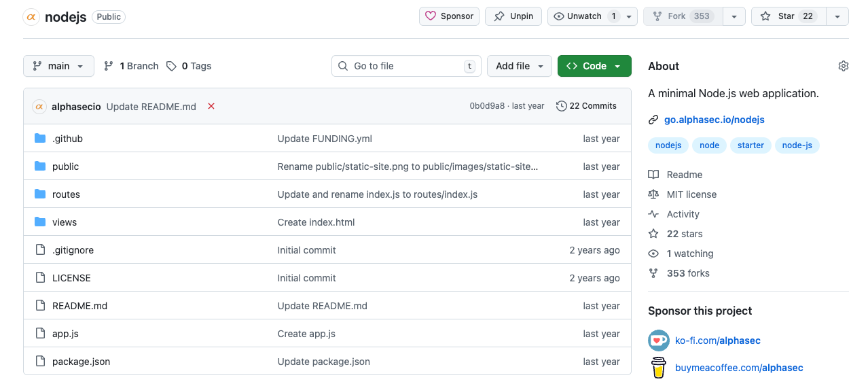Click the folder icon for views

[40, 222]
